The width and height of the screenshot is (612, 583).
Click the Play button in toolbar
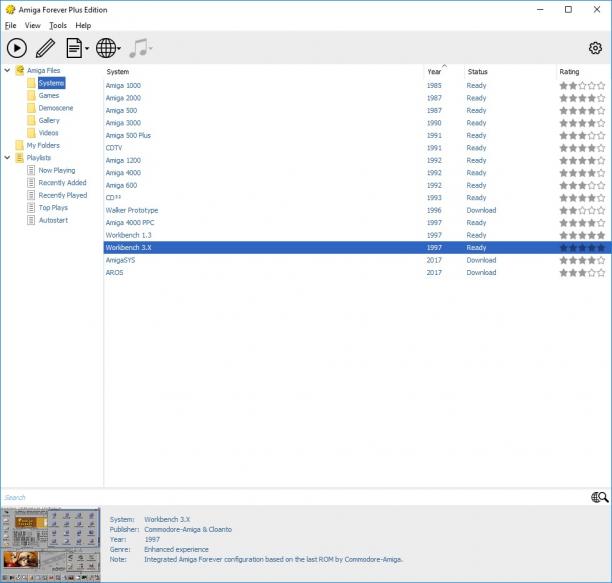pyautogui.click(x=16, y=48)
